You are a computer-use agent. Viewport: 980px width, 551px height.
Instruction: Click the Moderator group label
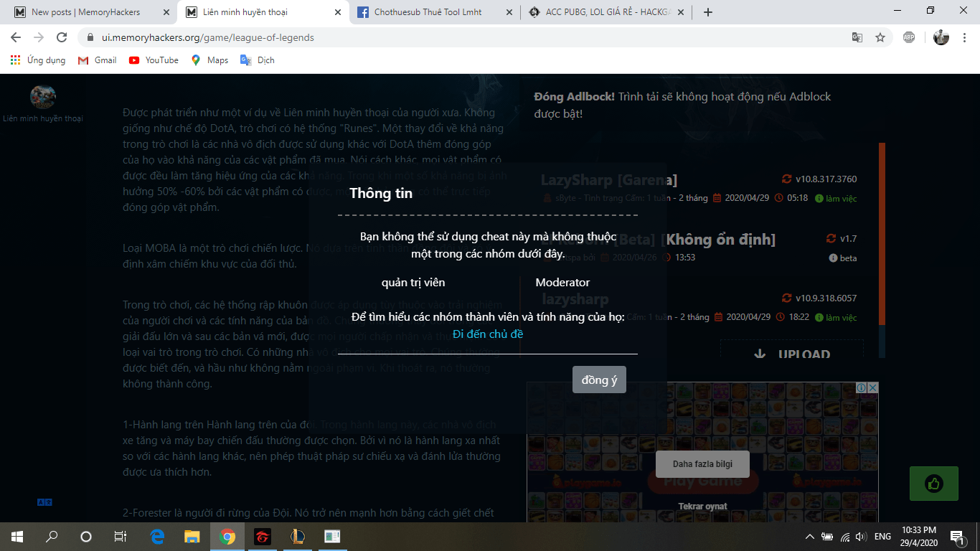pyautogui.click(x=562, y=283)
